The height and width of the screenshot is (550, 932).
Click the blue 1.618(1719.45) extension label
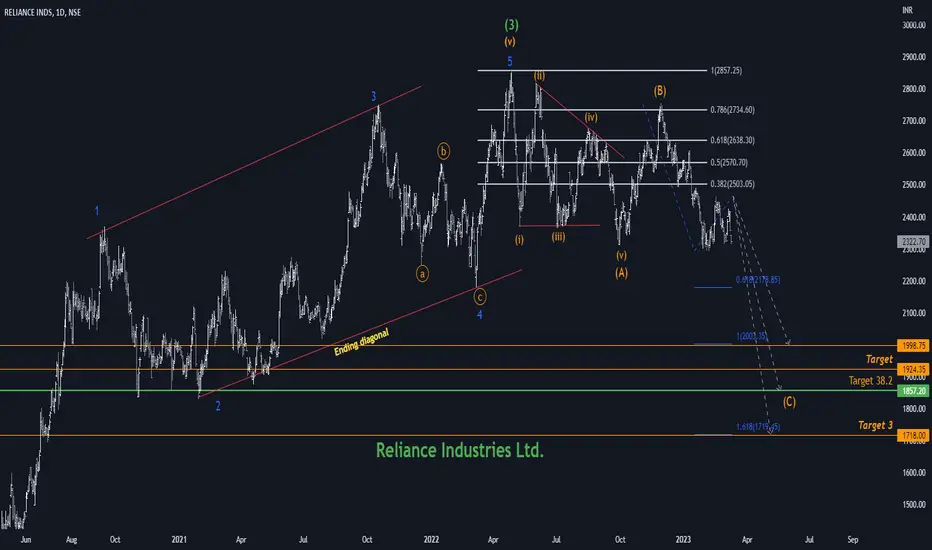[758, 426]
